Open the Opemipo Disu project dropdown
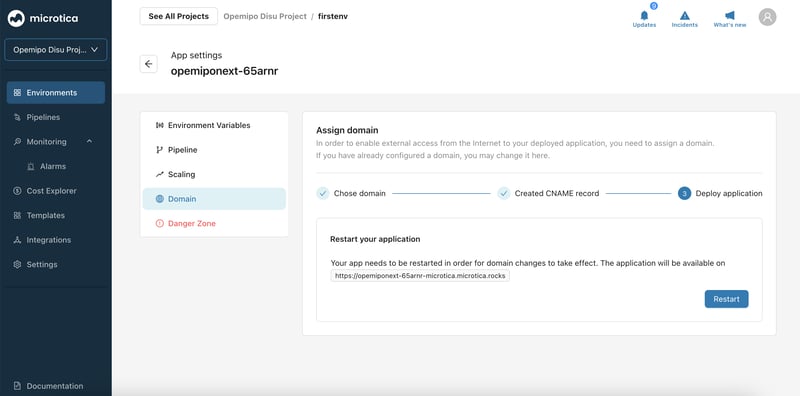The width and height of the screenshot is (800, 396). click(x=56, y=50)
